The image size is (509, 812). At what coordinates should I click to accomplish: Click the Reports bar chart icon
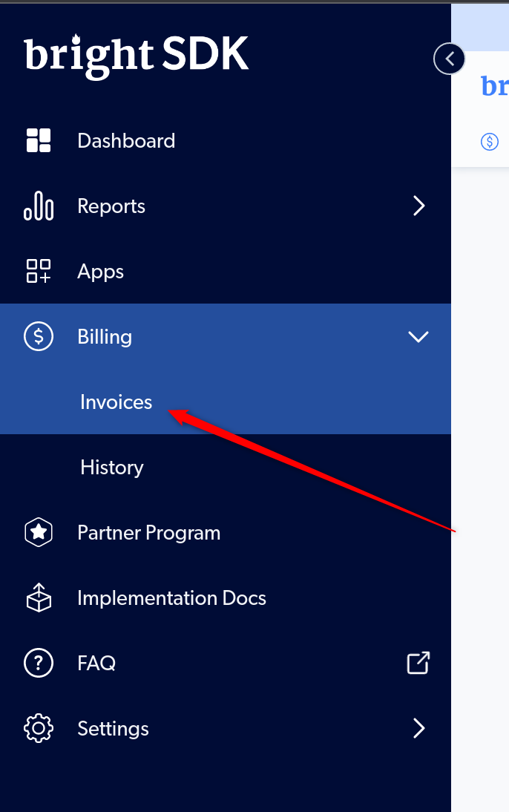tap(39, 206)
